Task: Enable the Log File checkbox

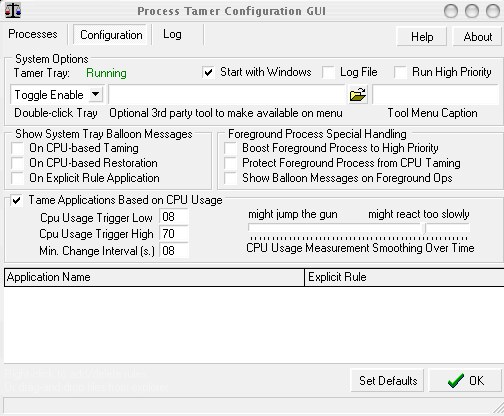Action: click(x=329, y=72)
